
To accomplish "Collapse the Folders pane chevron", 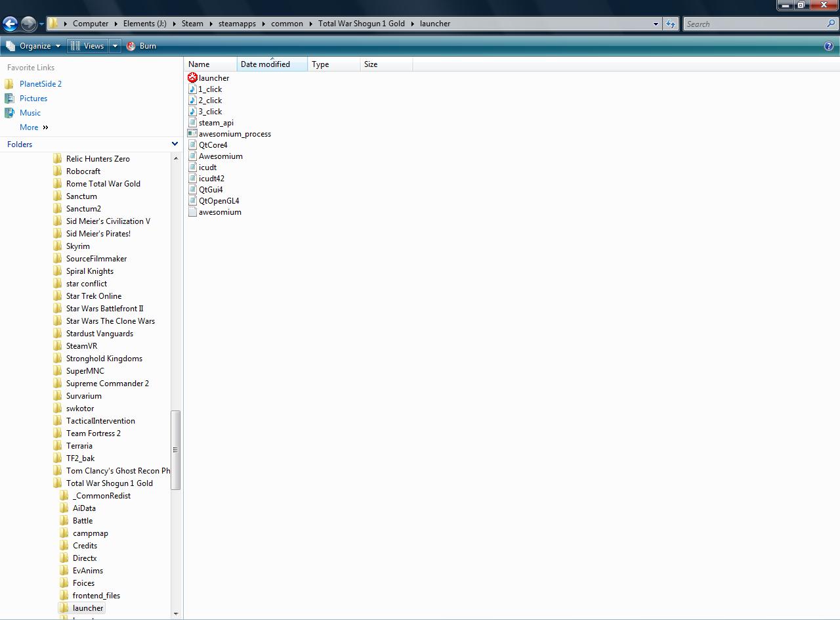I will click(x=175, y=144).
